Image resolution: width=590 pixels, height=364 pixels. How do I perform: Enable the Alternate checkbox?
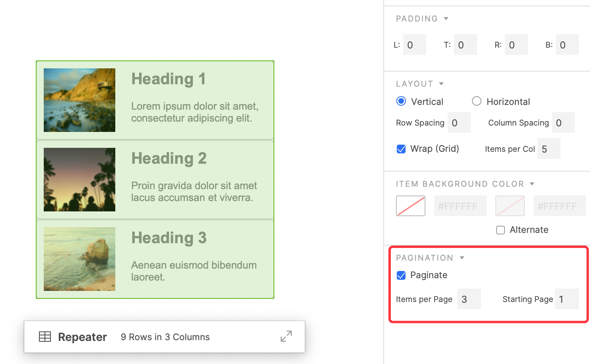point(501,230)
